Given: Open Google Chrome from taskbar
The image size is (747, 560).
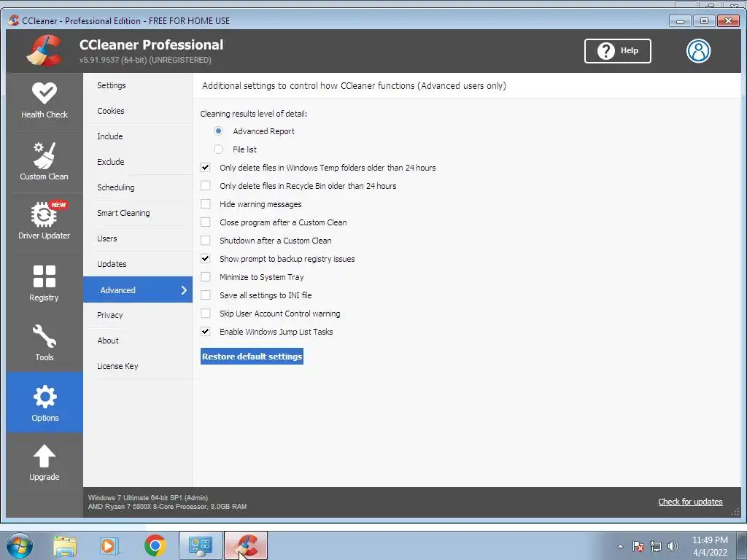Looking at the screenshot, I should pyautogui.click(x=155, y=545).
